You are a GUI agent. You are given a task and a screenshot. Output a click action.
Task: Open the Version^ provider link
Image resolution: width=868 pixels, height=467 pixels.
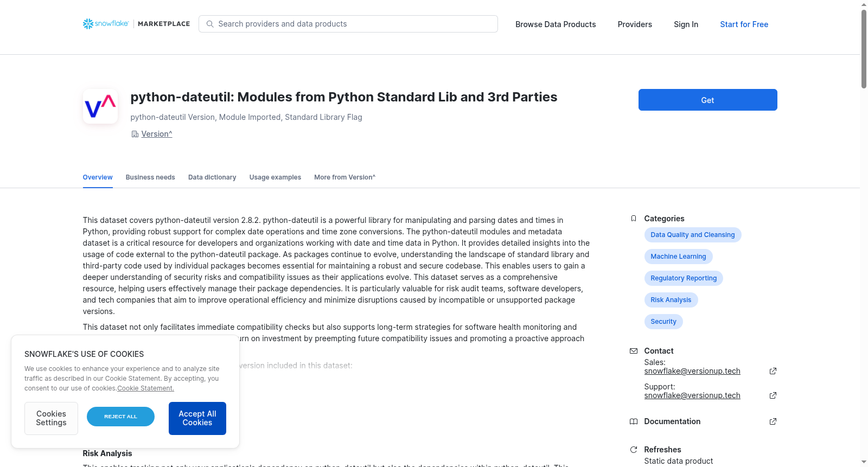click(157, 134)
